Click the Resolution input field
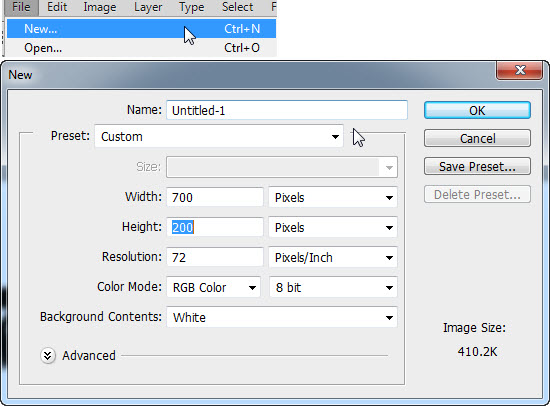550x406 pixels. 215,258
